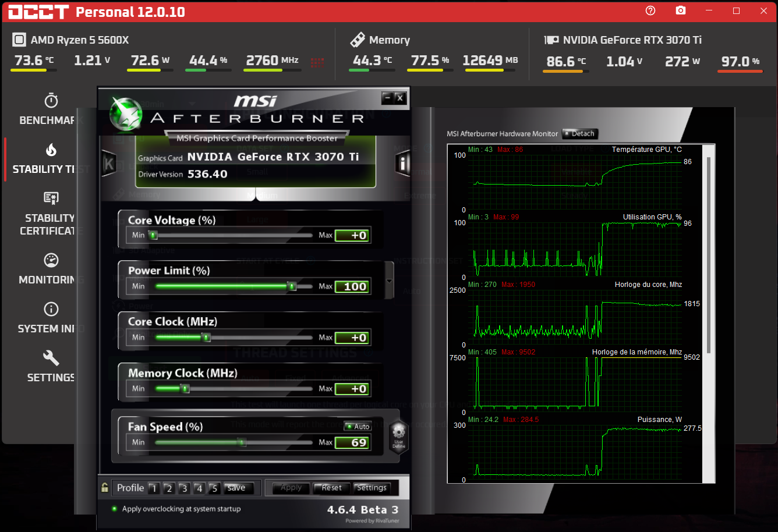
Task: Open Afterburner info with the i side button
Action: 402,164
